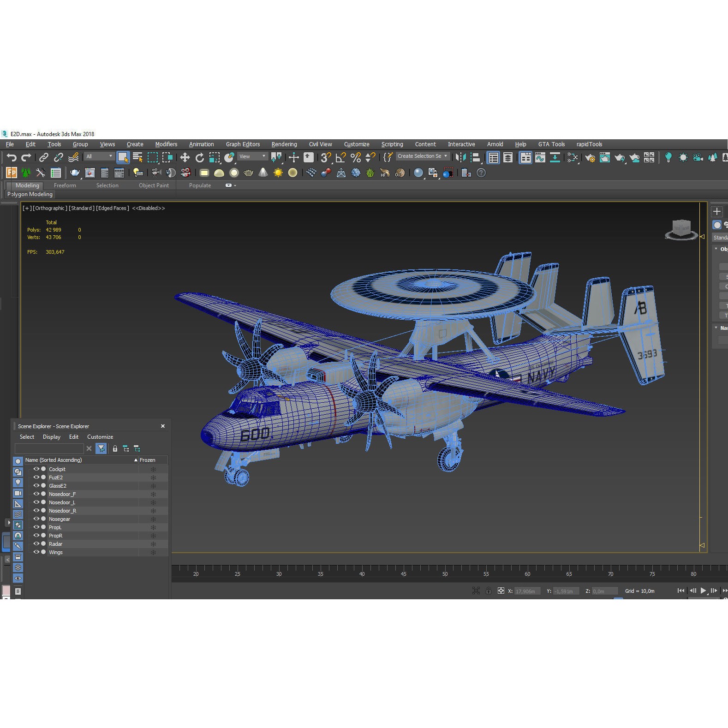
Task: Click the Scene Explorer search field
Action: click(x=49, y=448)
